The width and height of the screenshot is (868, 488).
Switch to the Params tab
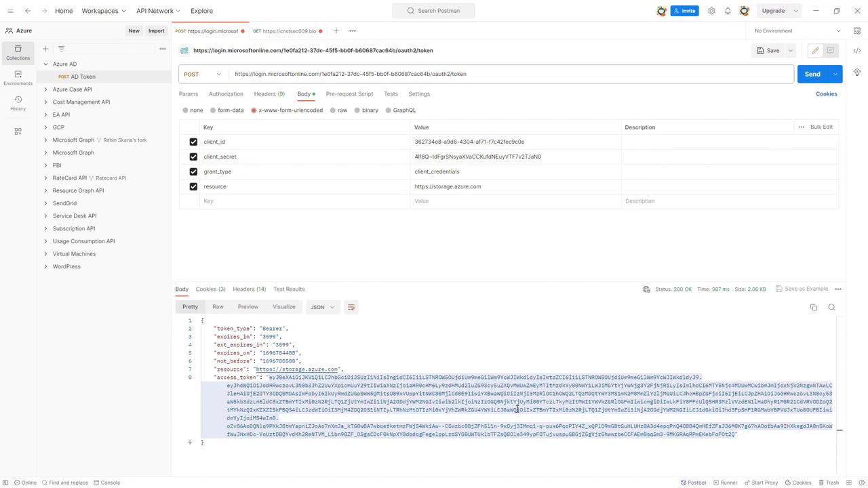pyautogui.click(x=189, y=94)
